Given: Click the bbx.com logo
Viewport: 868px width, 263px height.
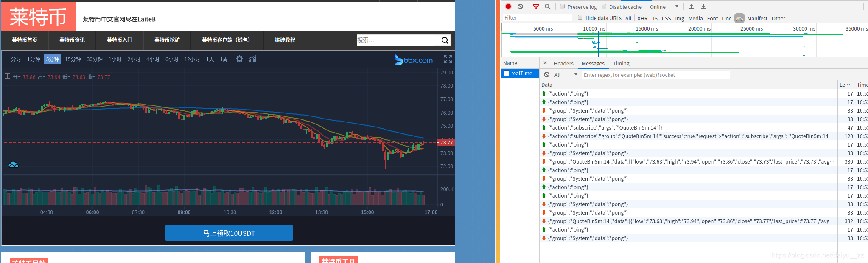Looking at the screenshot, I should [414, 60].
